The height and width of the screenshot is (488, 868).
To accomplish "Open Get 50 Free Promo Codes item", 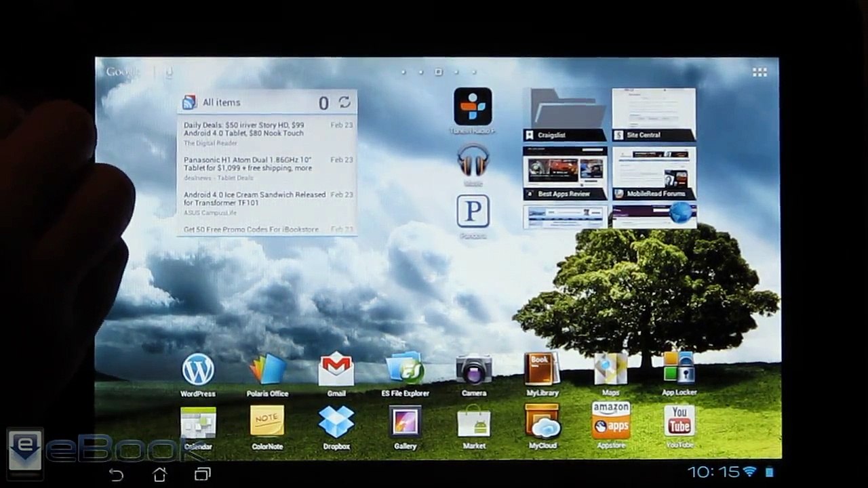I will [267, 229].
